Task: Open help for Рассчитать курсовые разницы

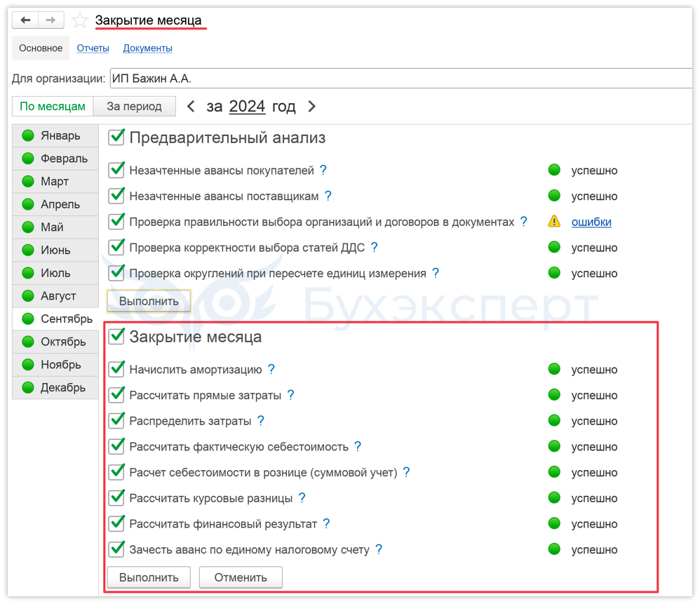Action: [x=302, y=498]
